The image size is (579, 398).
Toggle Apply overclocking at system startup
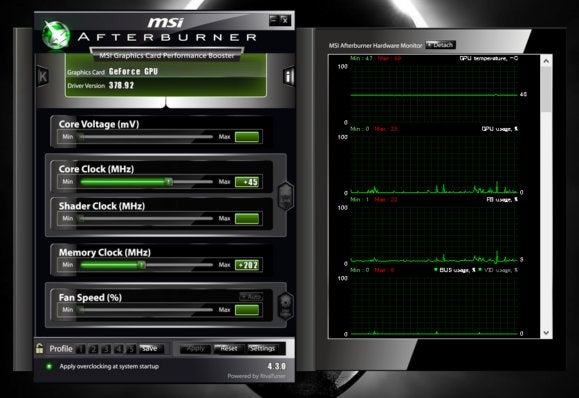click(49, 367)
